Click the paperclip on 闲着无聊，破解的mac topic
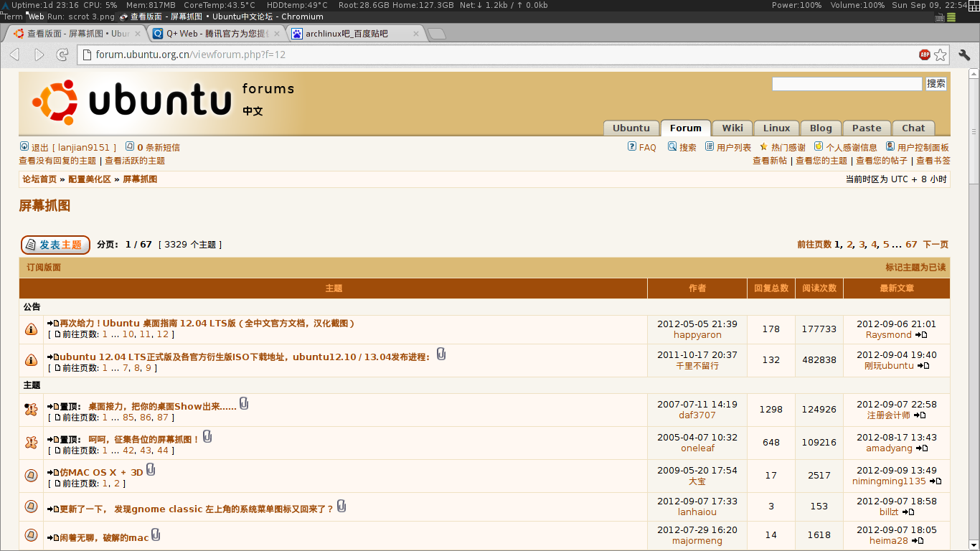980x551 pixels. point(156,534)
